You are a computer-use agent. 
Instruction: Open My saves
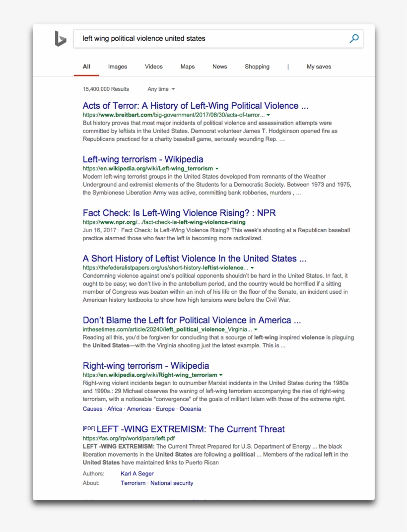319,66
